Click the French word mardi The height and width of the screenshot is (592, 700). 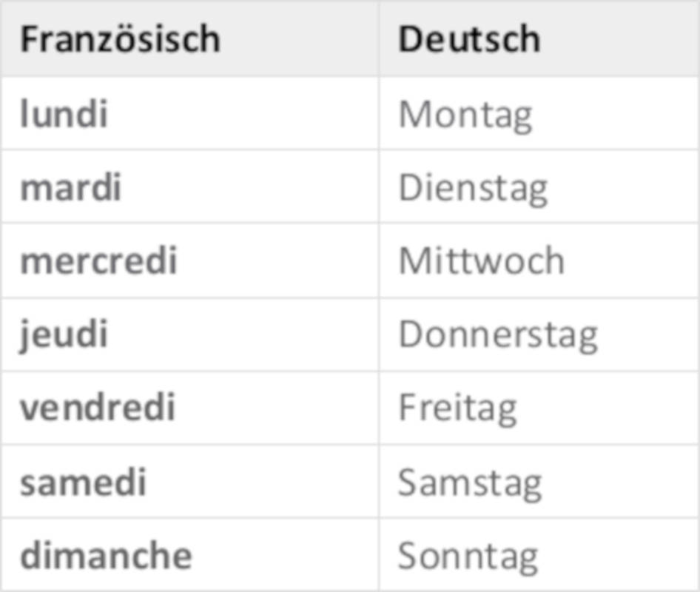pyautogui.click(x=70, y=187)
